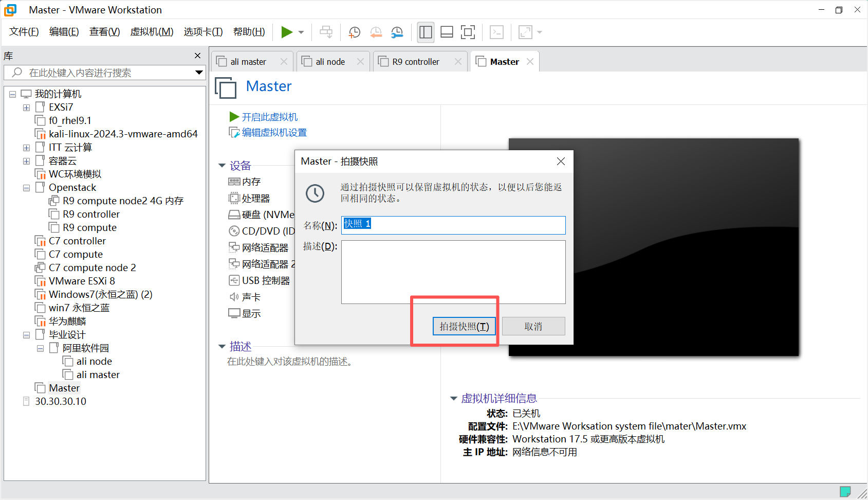
Task: Expand the ITT 云计算 folder
Action: tap(26, 148)
